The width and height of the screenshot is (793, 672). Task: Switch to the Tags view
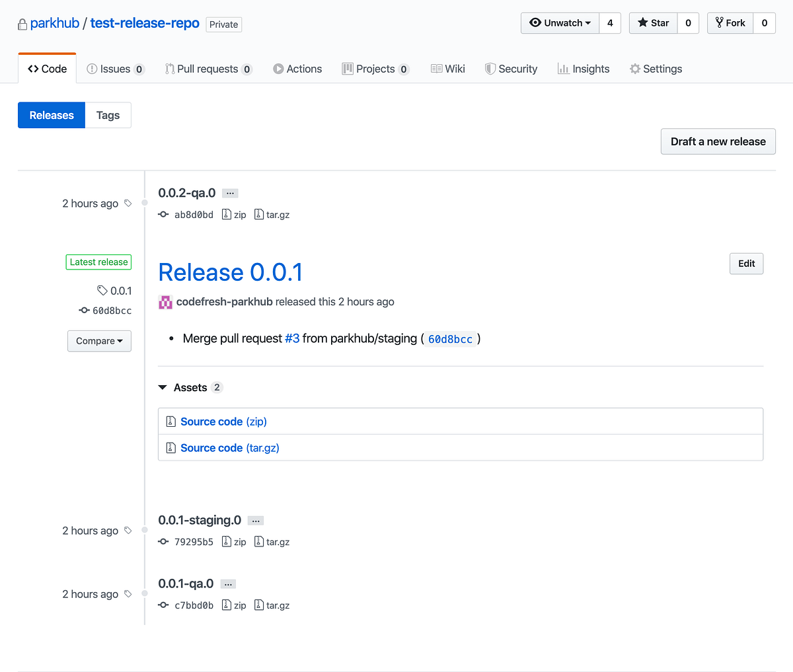tap(108, 114)
